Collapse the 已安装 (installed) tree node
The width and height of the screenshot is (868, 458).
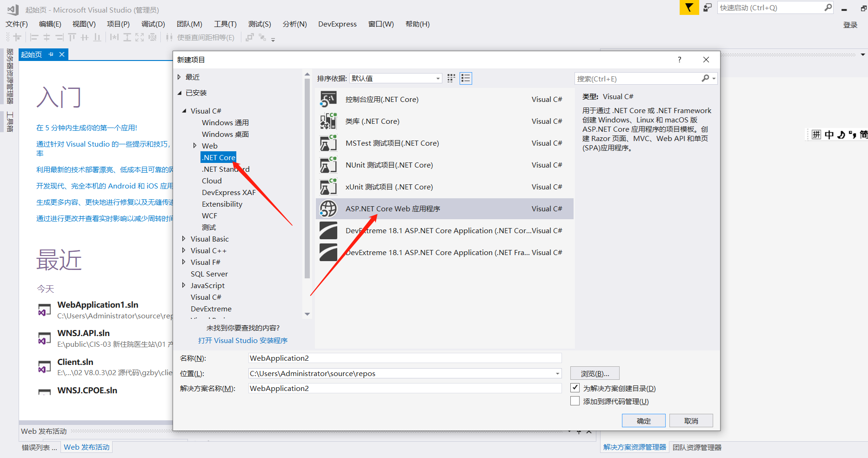coord(180,93)
